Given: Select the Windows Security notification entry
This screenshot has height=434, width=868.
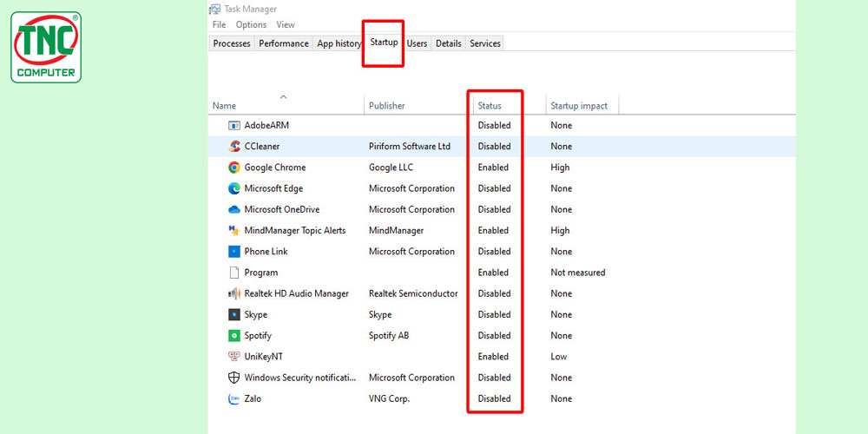Looking at the screenshot, I should pyautogui.click(x=300, y=378).
